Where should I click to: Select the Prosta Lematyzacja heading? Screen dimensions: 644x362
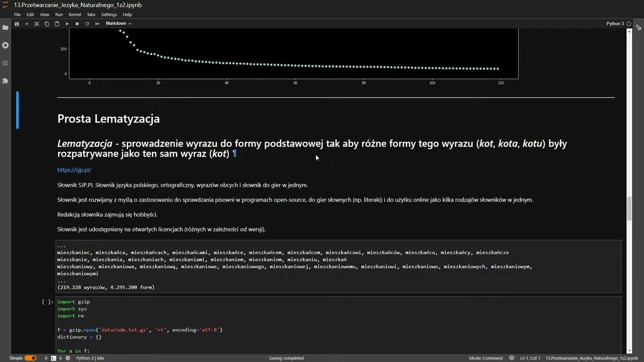click(108, 119)
